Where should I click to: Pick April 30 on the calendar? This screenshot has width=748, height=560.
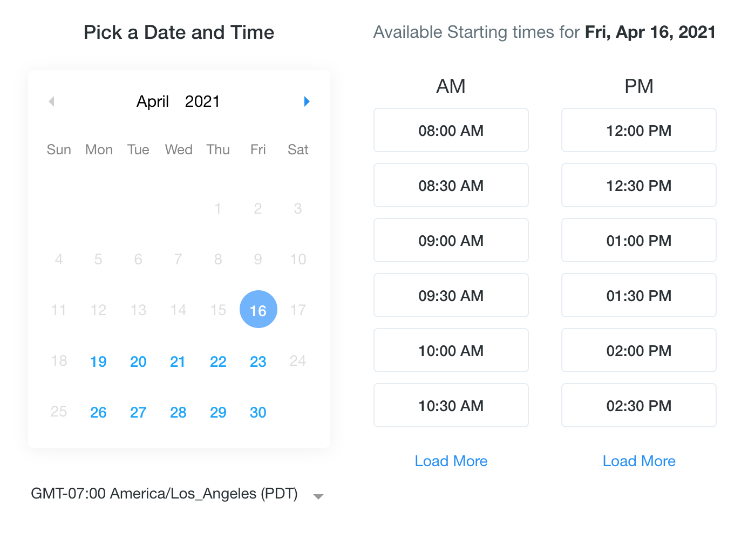coord(258,412)
